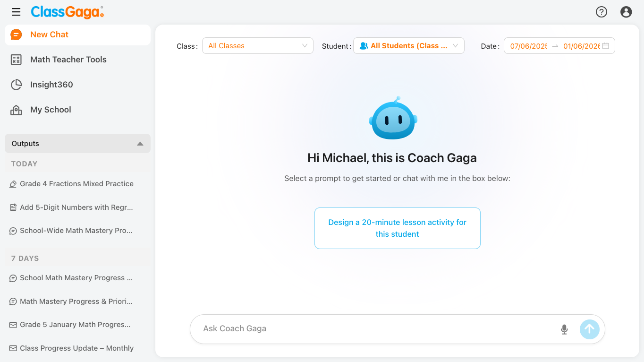Click the microphone voice input icon

564,329
